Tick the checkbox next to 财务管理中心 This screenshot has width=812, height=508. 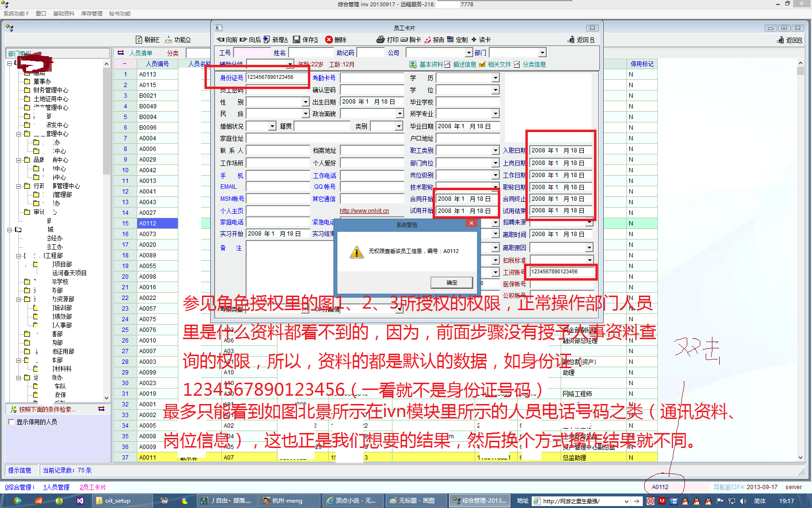pos(28,90)
